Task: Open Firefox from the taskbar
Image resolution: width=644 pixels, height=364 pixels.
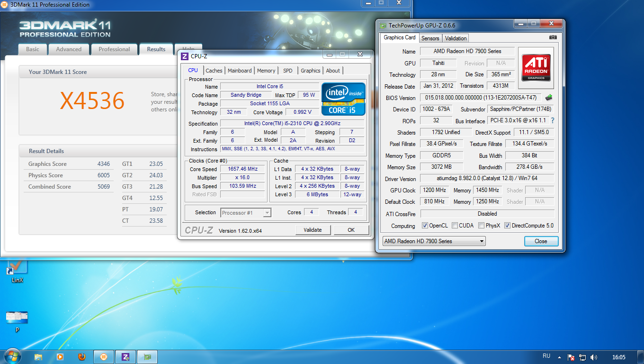Action: [x=81, y=357]
